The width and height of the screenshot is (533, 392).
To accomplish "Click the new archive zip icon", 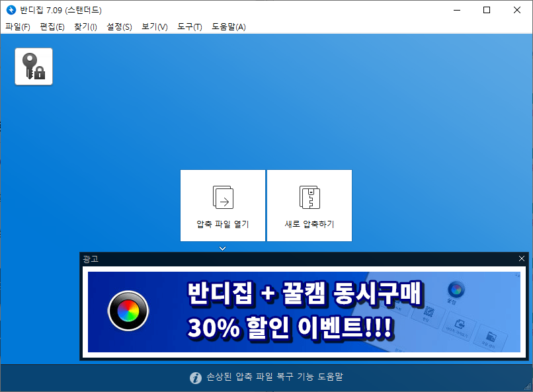I will coord(309,197).
